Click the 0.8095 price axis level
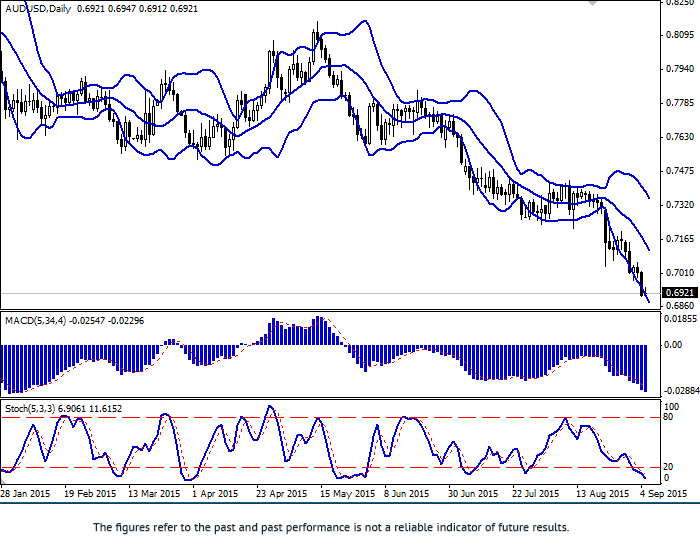Image resolution: width=700 pixels, height=552 pixels. point(680,35)
